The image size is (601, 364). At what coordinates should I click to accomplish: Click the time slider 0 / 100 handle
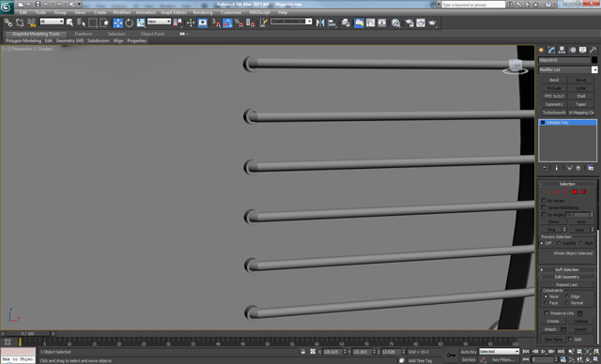28,333
